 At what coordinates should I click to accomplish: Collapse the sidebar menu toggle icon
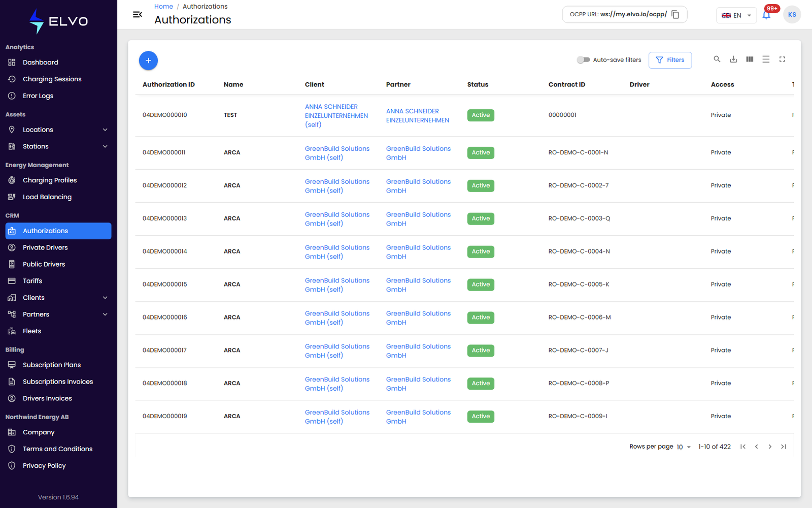tap(137, 14)
